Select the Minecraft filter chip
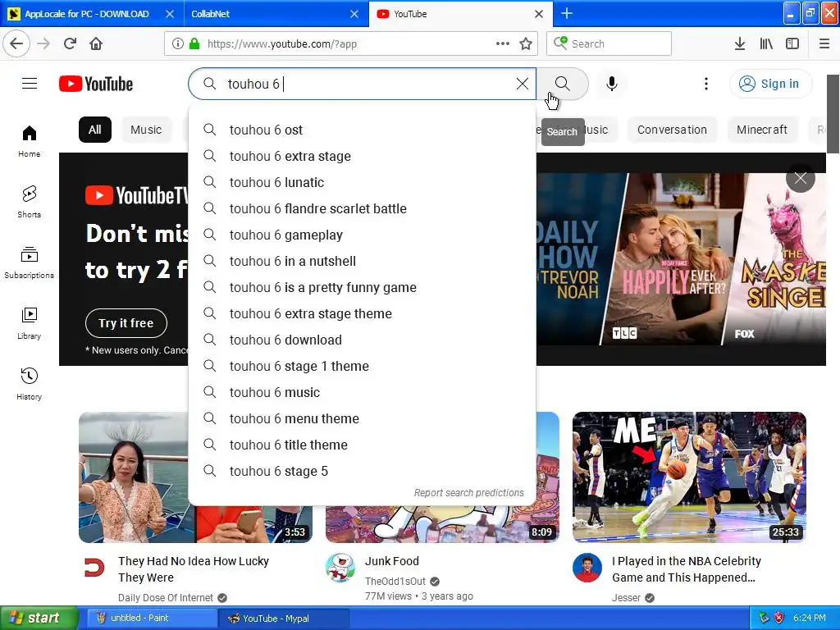Screen dimensions: 840x630 762,130
